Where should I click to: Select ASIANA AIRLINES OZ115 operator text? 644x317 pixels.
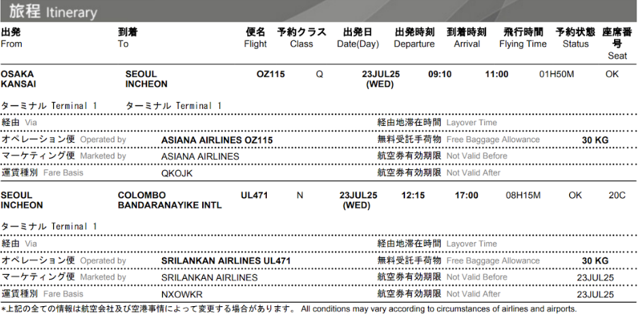(217, 140)
